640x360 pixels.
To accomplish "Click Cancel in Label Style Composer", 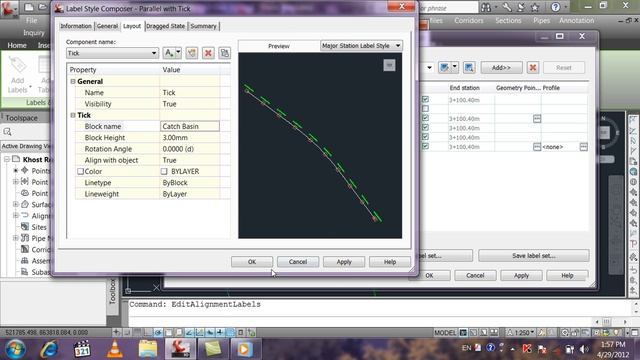I will click(298, 262).
